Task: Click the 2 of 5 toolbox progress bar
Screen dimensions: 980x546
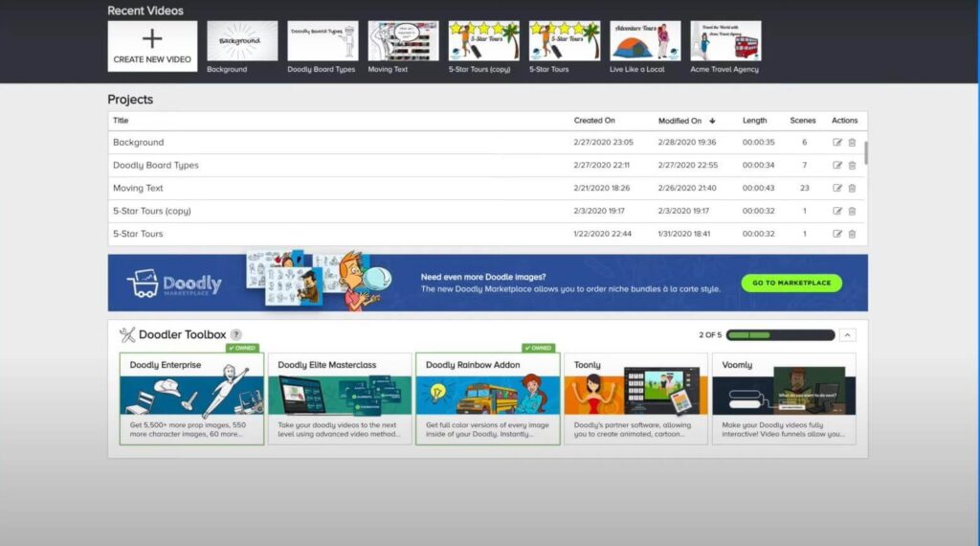Action: tap(781, 335)
